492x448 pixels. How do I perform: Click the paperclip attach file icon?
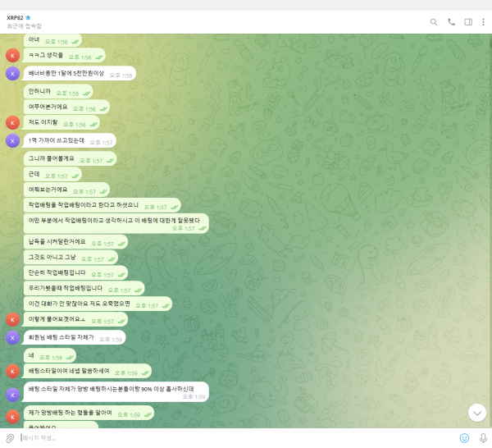pos(10,438)
